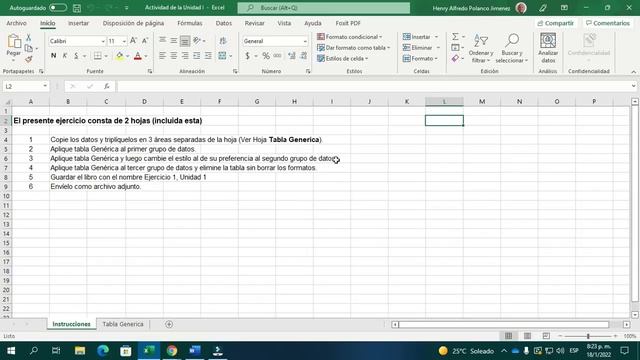Open the Fórmulas tab

[190, 23]
